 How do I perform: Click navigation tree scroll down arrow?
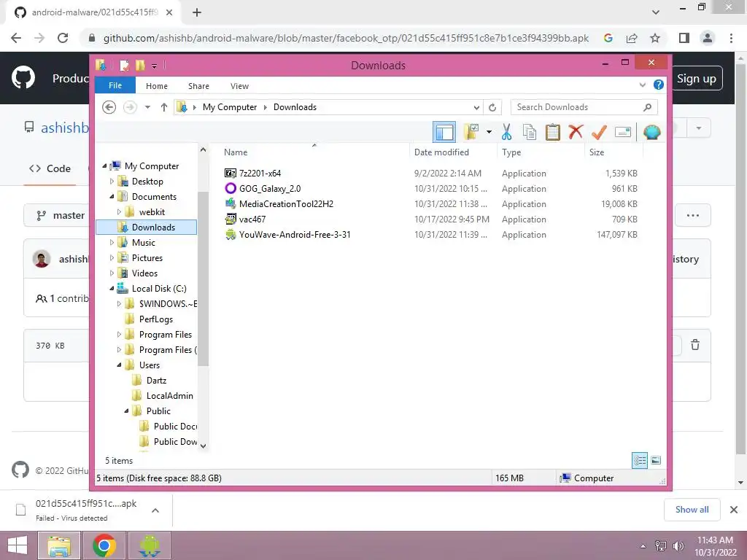click(203, 446)
